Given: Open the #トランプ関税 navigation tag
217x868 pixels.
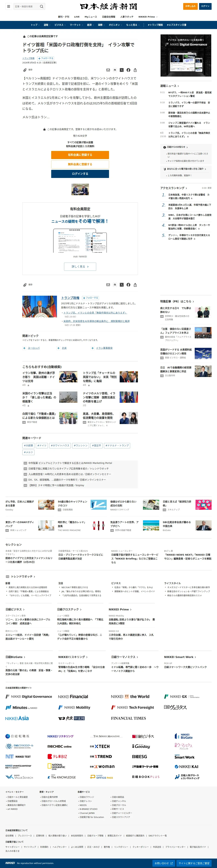Looking at the screenshot, I should click(x=155, y=25).
